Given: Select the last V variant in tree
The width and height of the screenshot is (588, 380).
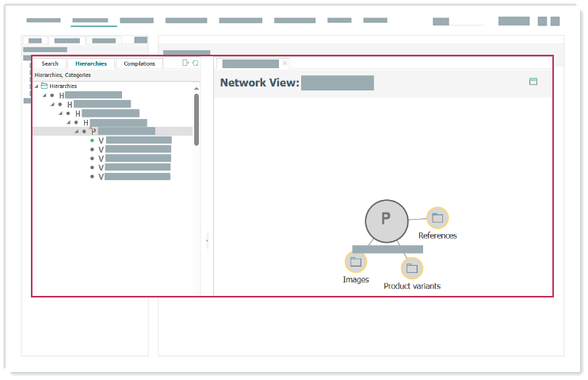Looking at the screenshot, I should coord(136,177).
